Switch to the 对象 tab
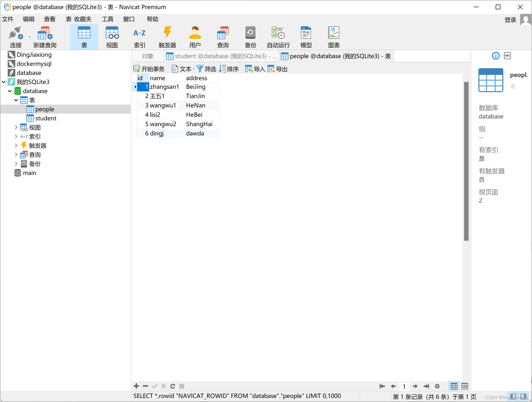 click(x=148, y=56)
